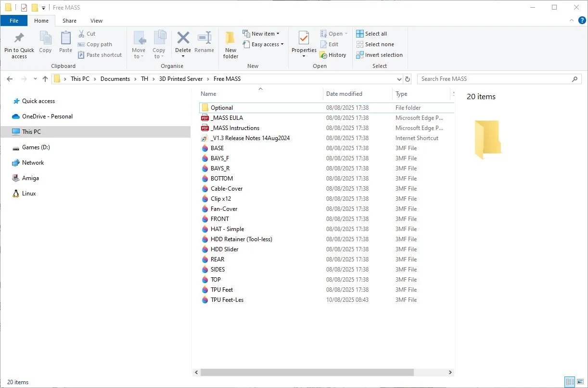Image resolution: width=588 pixels, height=388 pixels.
Task: Click the Delete icon in ribbon
Action: coord(183,38)
